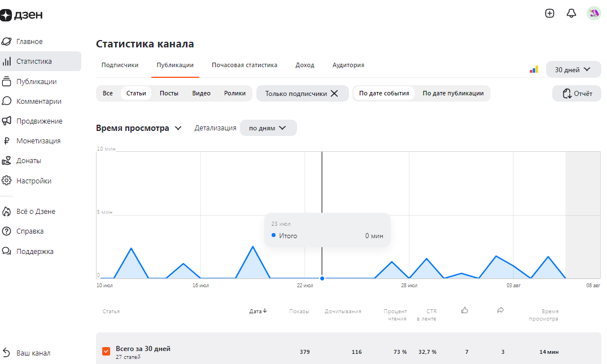Sort by Дата column arrow

(x=265, y=310)
